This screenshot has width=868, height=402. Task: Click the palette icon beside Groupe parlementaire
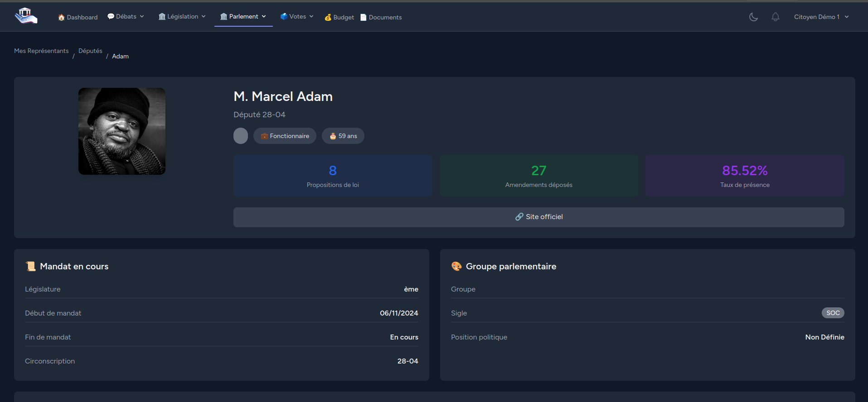456,266
